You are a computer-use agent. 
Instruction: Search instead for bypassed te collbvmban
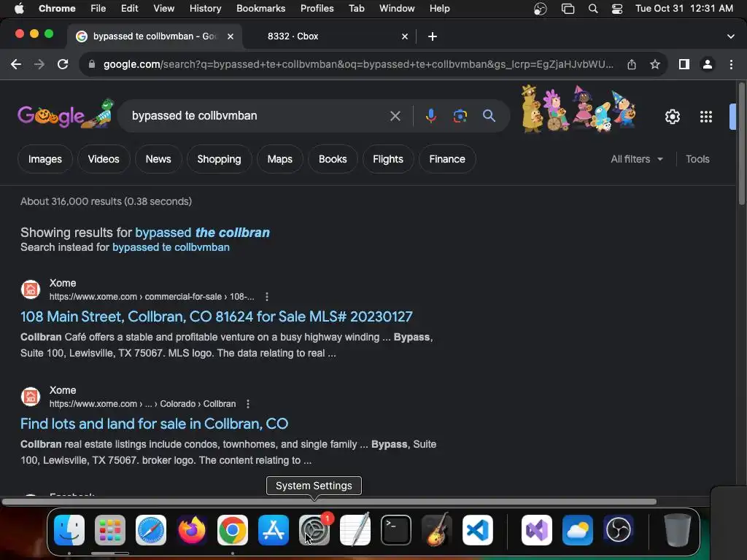click(x=171, y=247)
